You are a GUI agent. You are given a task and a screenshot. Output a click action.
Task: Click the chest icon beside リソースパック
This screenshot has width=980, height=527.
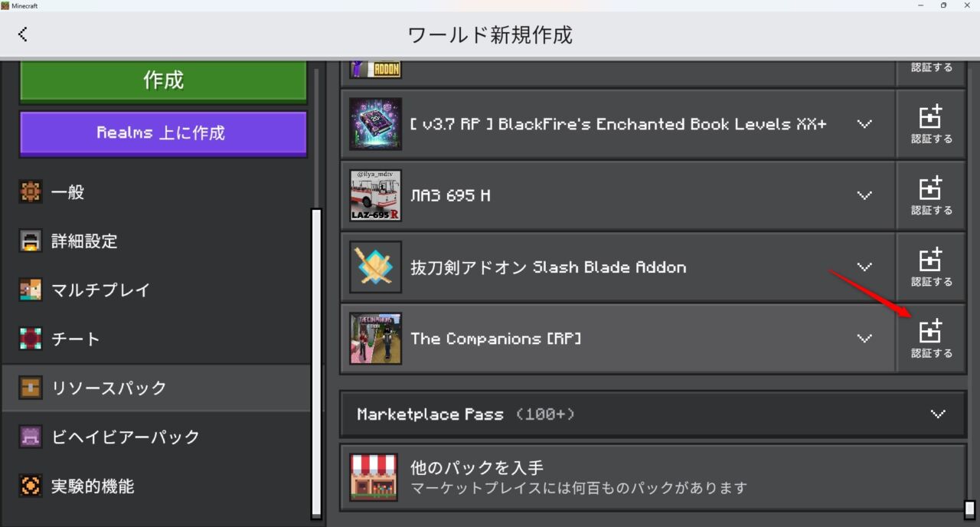click(31, 388)
